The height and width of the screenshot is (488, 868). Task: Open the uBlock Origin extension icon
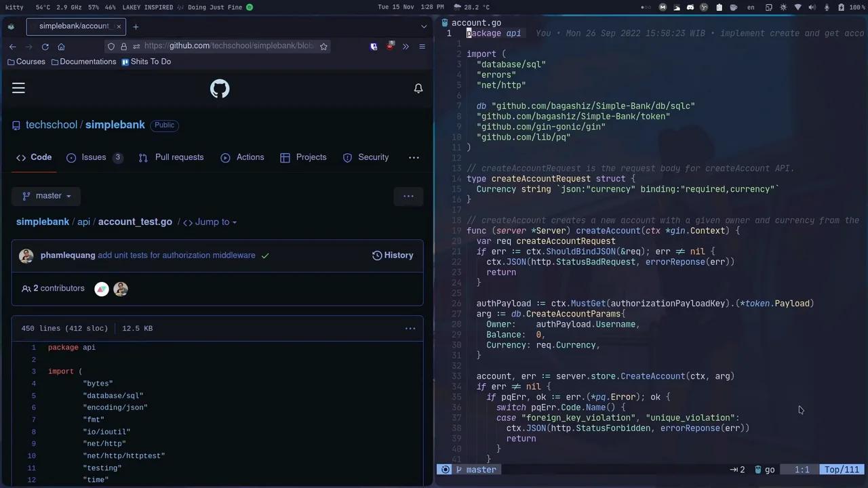pos(391,45)
